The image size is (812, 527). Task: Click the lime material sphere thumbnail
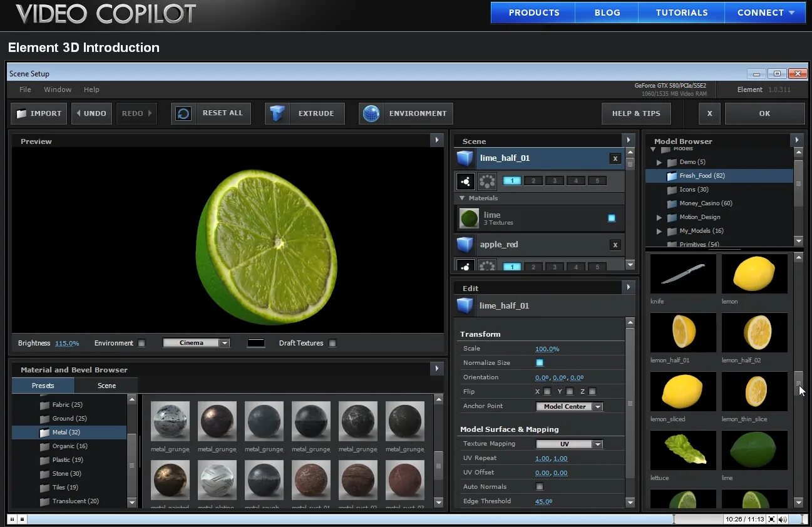[469, 218]
